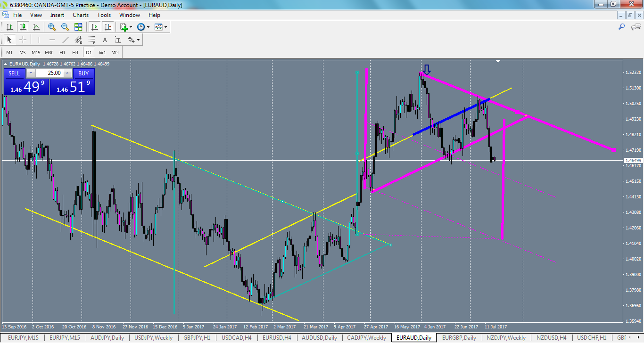Image resolution: width=644 pixels, height=343 pixels.
Task: Open the trade volume dropdown
Action: (x=31, y=73)
